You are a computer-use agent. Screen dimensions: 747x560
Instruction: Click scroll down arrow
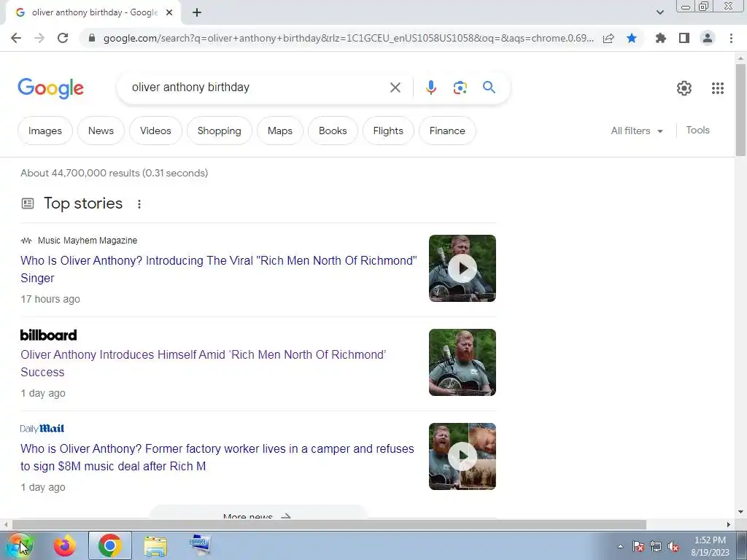click(740, 512)
